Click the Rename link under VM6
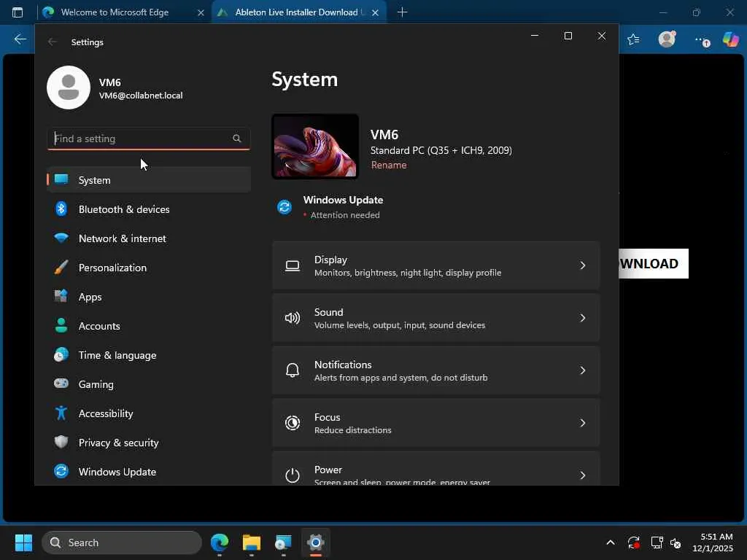This screenshot has width=747, height=560. coord(389,165)
